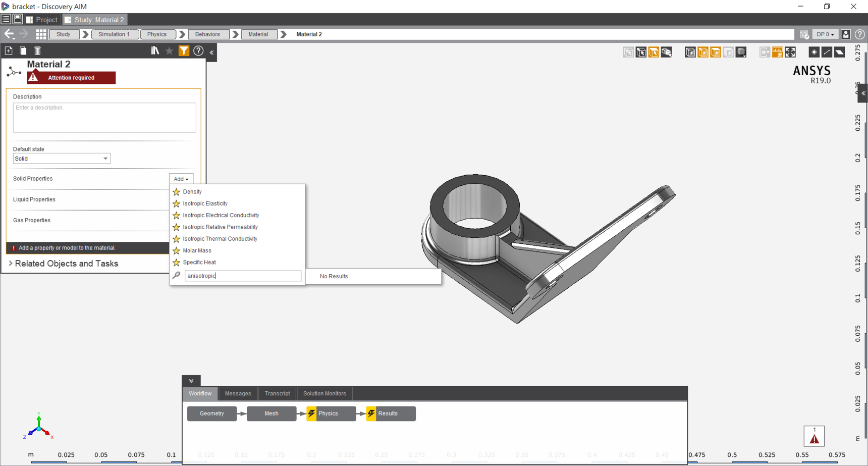The image size is (868, 466).
Task: Select the edge selection mode icon
Action: (641, 52)
